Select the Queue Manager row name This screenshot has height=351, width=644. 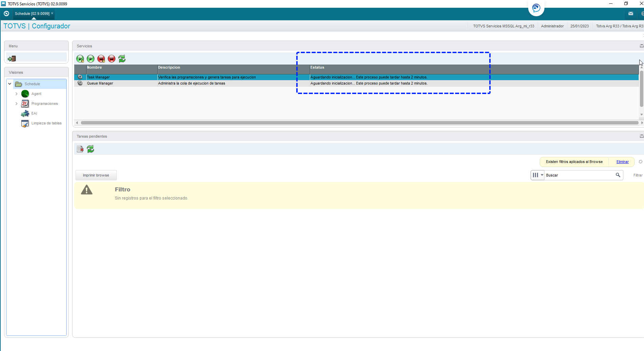[x=100, y=83]
